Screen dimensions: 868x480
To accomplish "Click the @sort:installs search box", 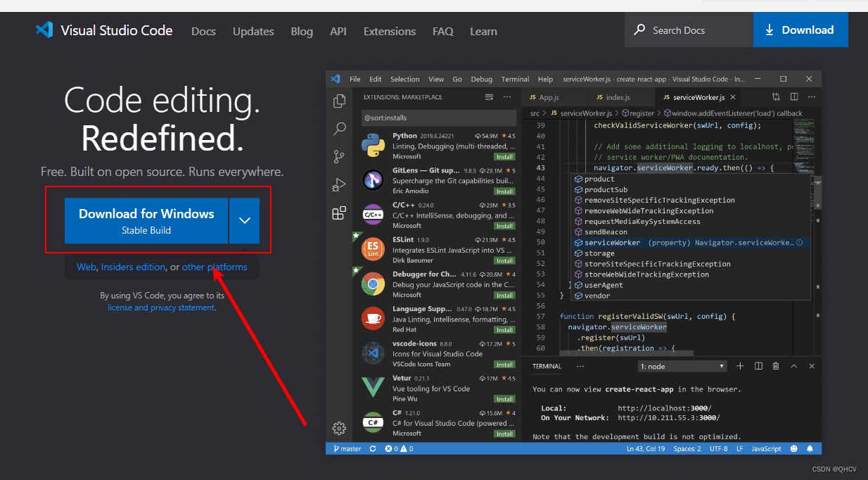I will tap(439, 118).
